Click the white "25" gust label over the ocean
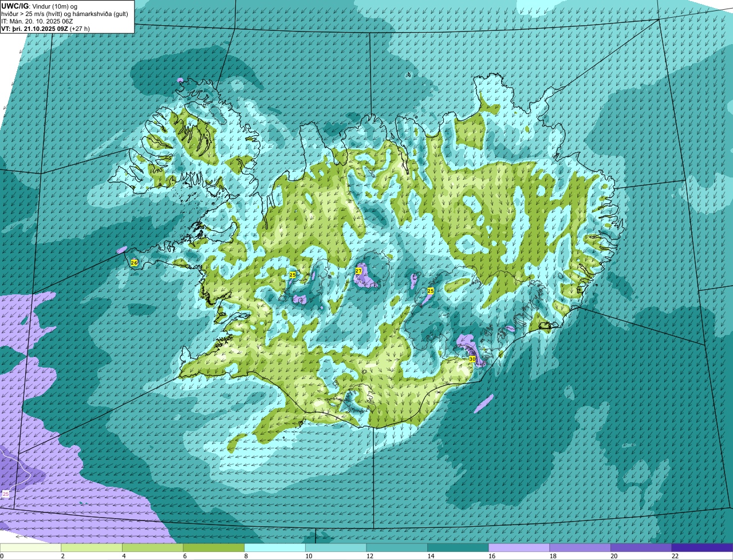Screen dimensions: 733x560 [6, 494]
